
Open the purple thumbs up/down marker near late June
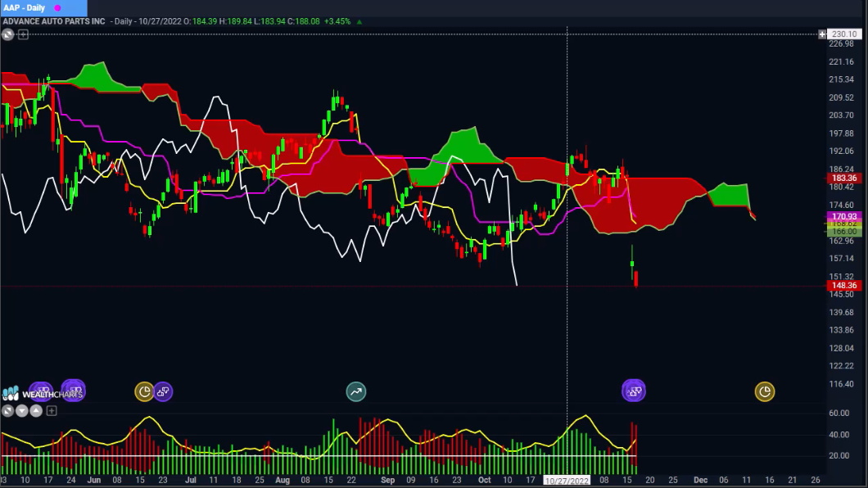click(163, 391)
